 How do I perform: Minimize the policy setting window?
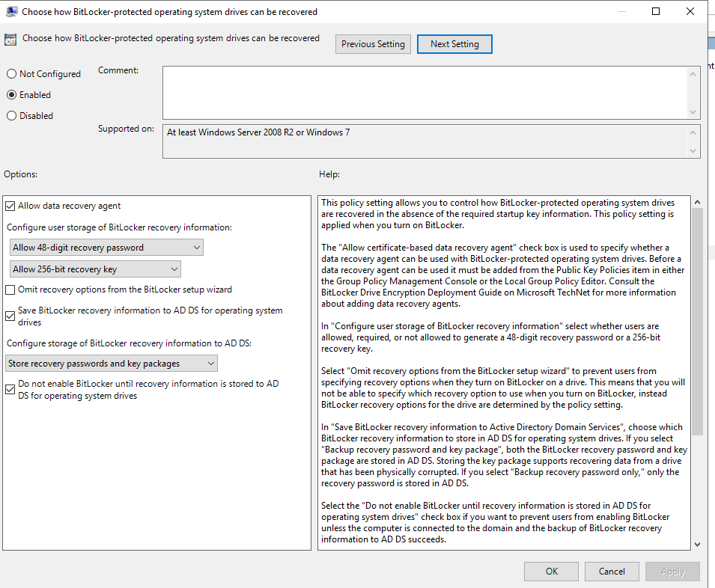coord(622,11)
